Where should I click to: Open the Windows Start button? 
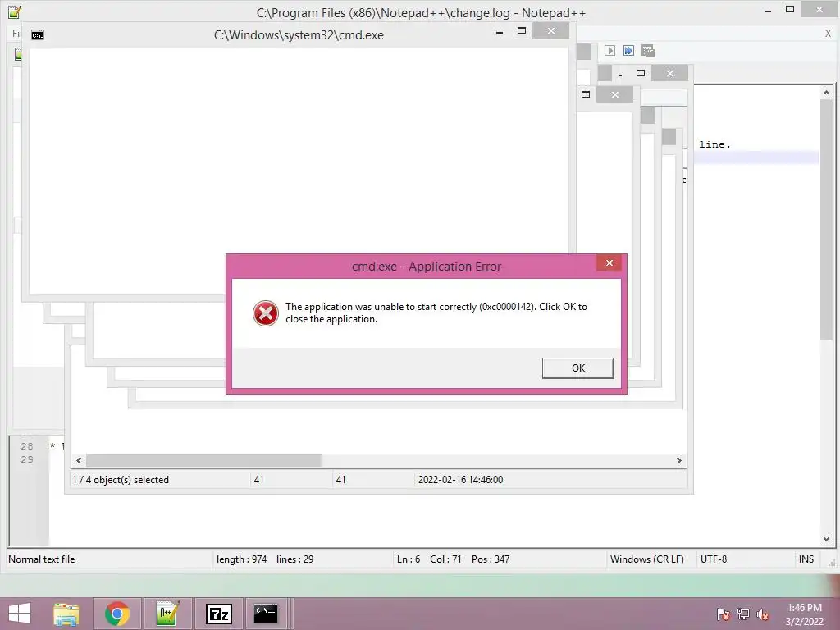(20, 614)
